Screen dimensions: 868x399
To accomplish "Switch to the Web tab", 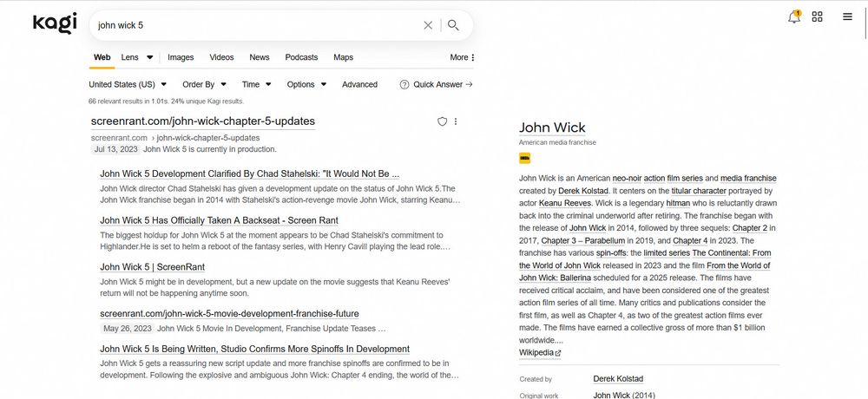I will (102, 57).
